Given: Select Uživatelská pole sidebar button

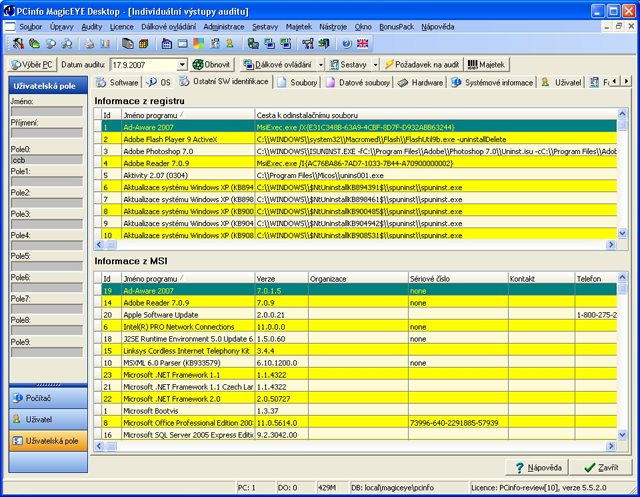Looking at the screenshot, I should pos(48,441).
